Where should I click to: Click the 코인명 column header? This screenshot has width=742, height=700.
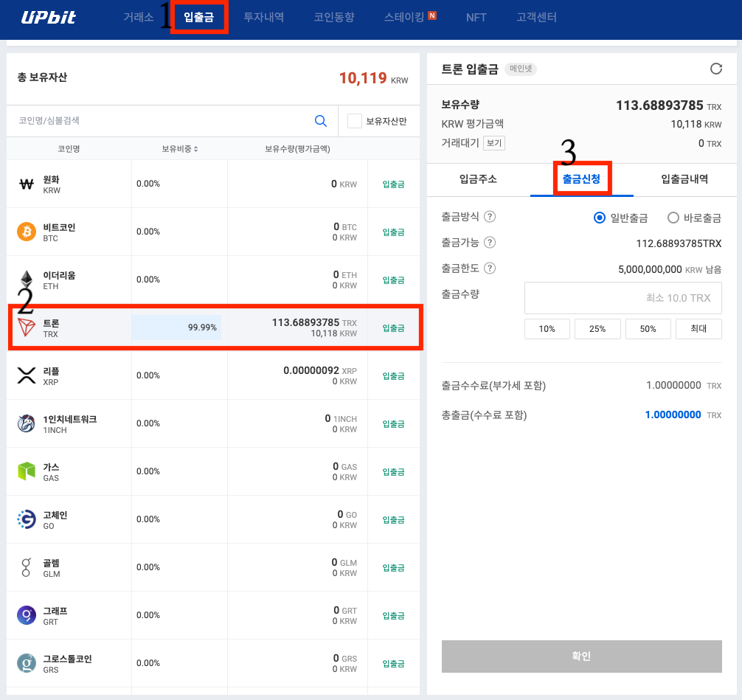click(x=69, y=149)
